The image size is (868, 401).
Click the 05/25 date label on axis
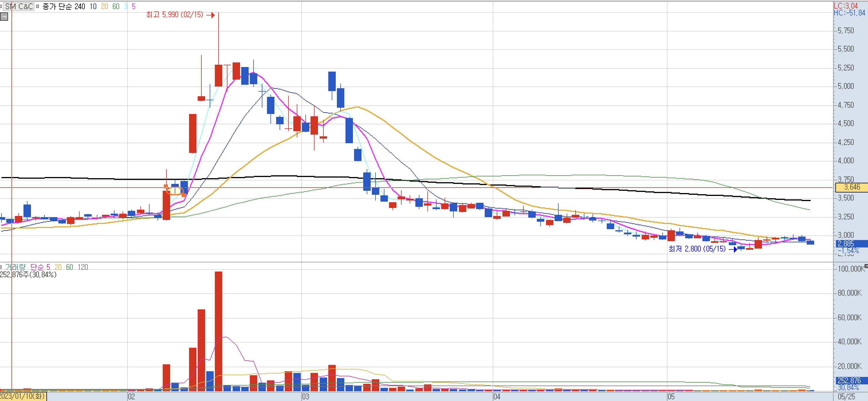(846, 396)
